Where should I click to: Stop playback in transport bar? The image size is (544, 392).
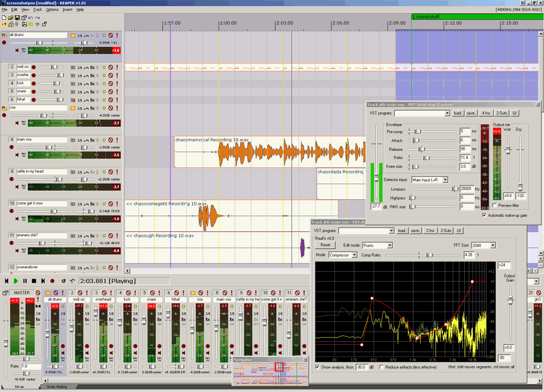click(34, 281)
